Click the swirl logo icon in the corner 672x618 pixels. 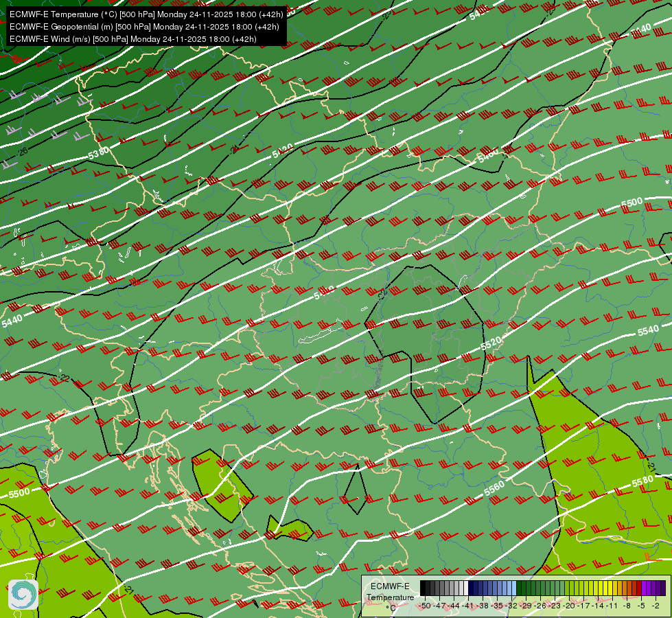click(x=23, y=595)
